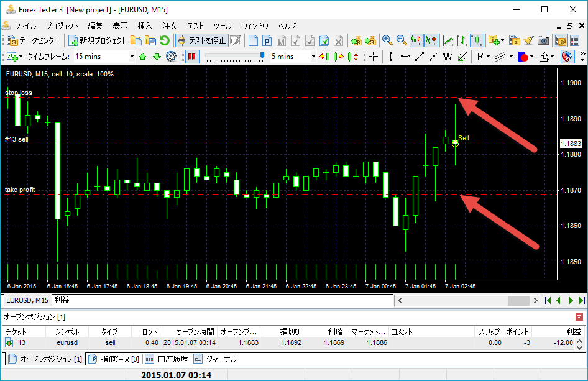
Task: Open the 注文 menu
Action: point(170,26)
